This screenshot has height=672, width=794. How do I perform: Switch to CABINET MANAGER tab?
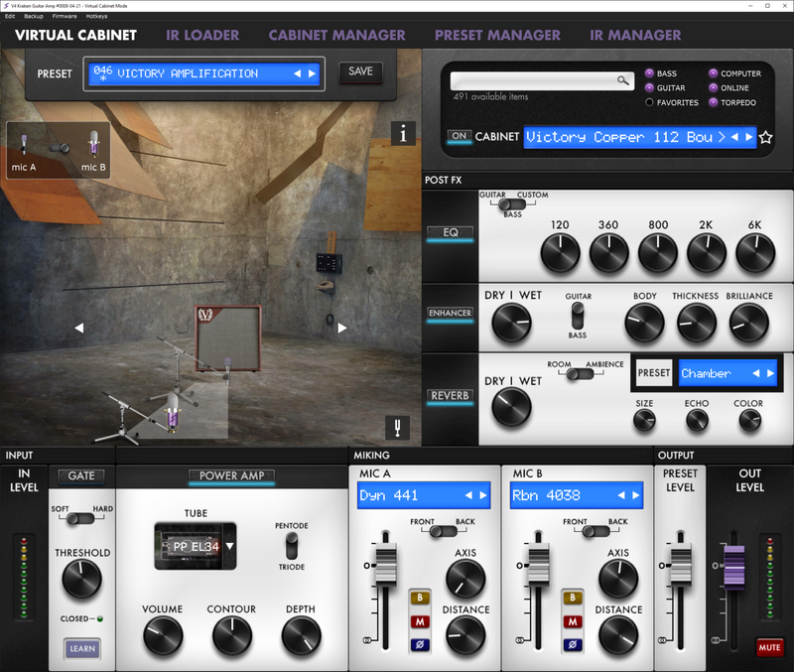pyautogui.click(x=336, y=35)
